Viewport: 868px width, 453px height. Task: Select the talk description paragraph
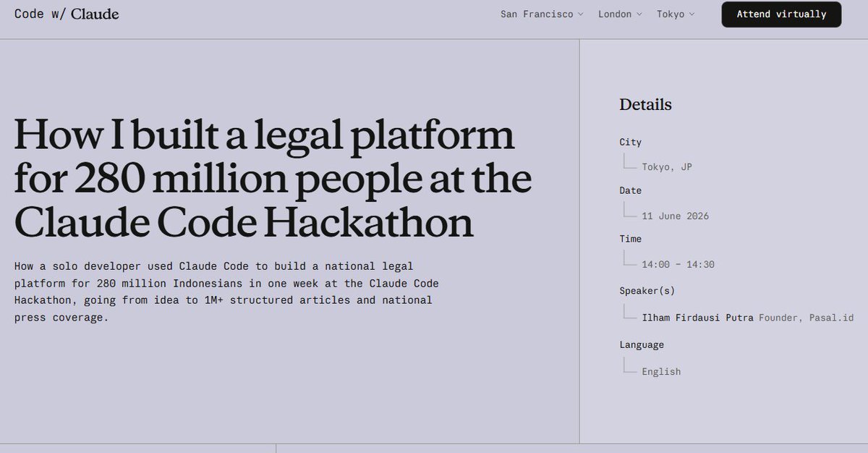click(226, 292)
